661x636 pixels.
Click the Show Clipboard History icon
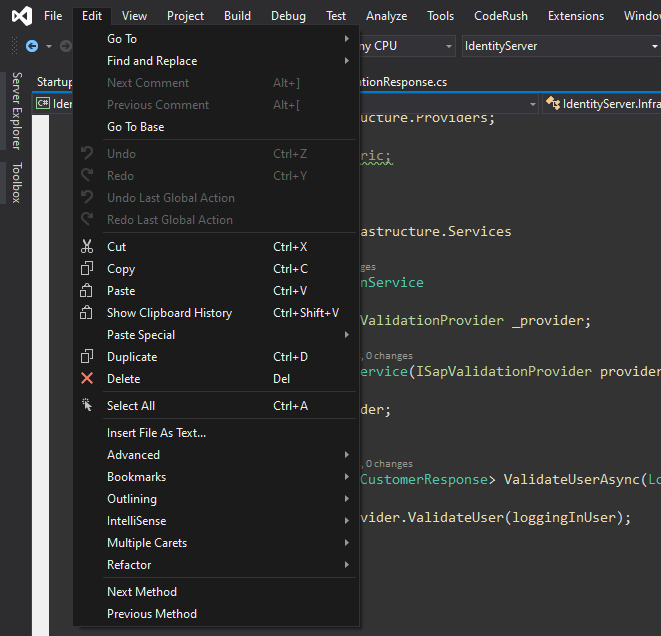[x=86, y=312]
